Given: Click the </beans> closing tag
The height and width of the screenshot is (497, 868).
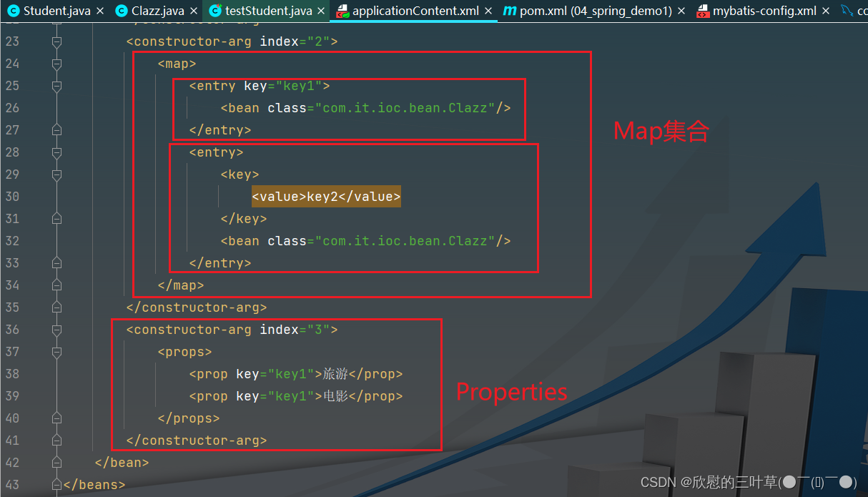Looking at the screenshot, I should pos(94,485).
